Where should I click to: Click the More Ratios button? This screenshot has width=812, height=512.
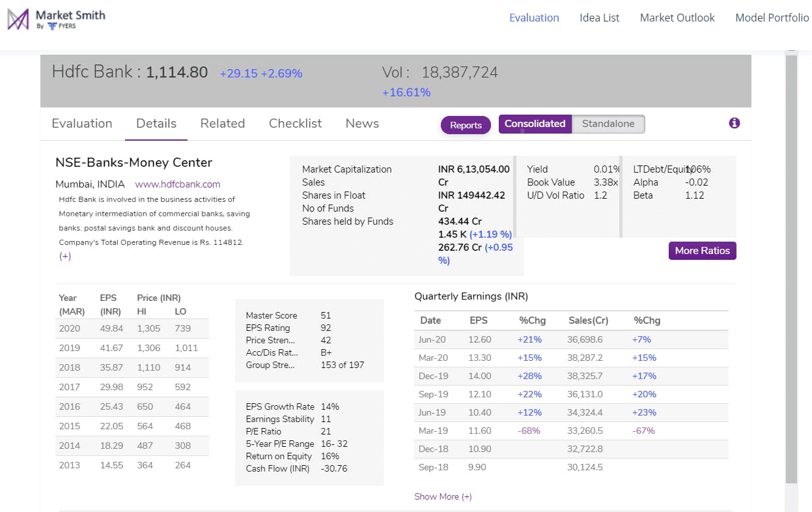(x=702, y=251)
